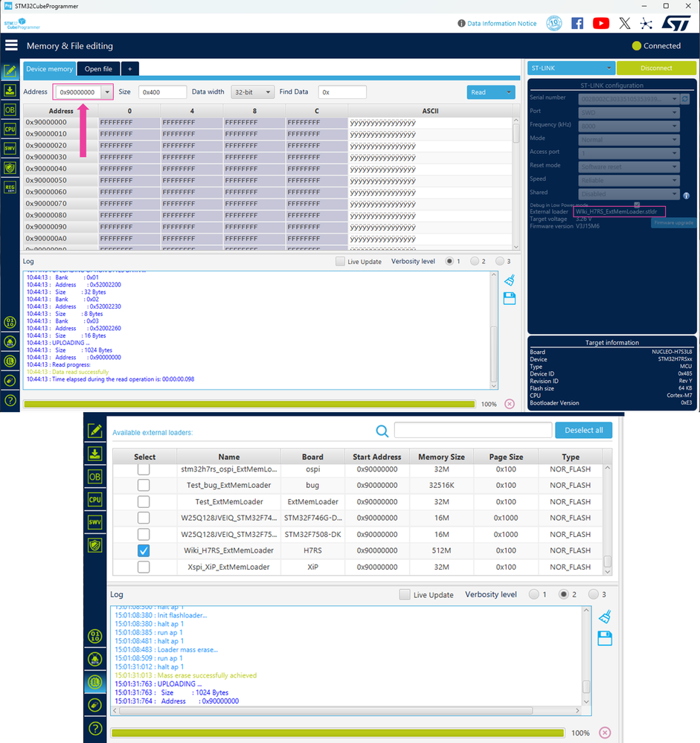Save upper window log with floppy icon
Screen dimensions: 700x743
[510, 298]
